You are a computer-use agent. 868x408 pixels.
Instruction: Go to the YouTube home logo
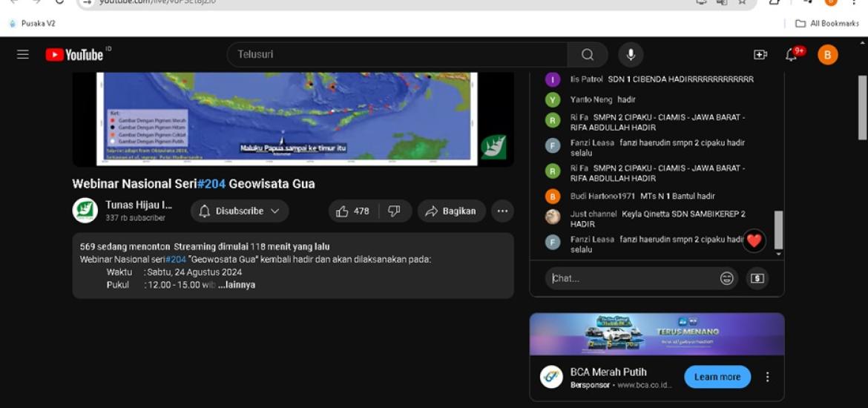(74, 54)
